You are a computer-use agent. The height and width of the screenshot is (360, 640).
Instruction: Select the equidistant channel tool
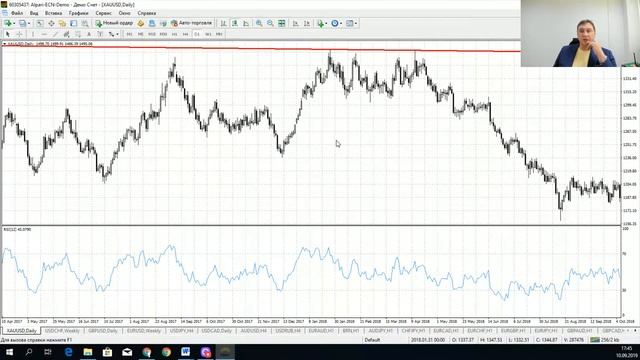(66, 34)
